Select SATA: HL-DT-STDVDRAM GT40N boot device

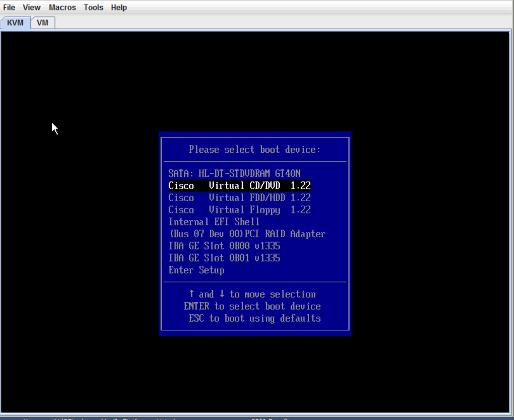pyautogui.click(x=234, y=174)
